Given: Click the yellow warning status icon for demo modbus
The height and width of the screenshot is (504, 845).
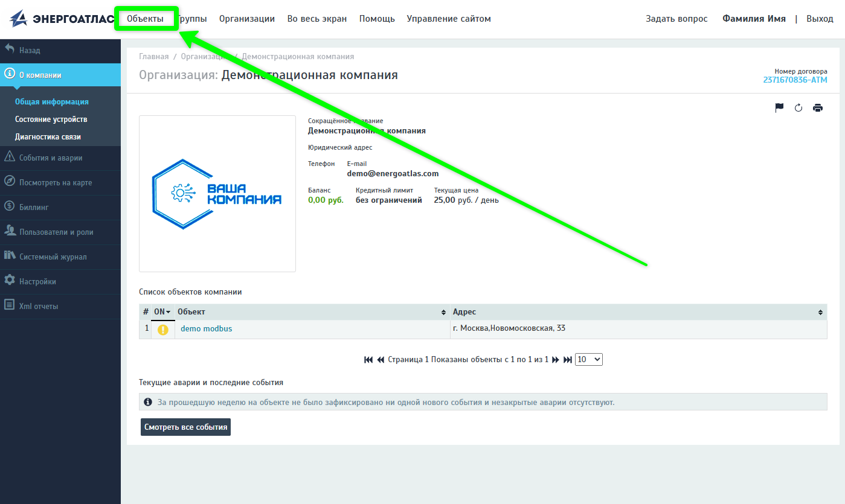Looking at the screenshot, I should [x=162, y=330].
